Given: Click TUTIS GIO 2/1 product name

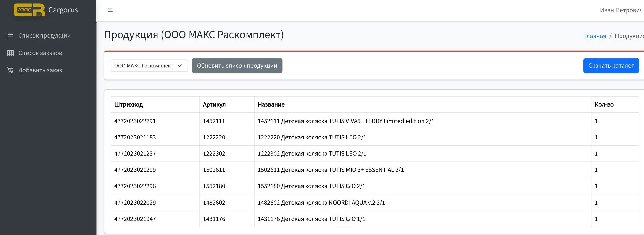Looking at the screenshot, I should 311,186.
